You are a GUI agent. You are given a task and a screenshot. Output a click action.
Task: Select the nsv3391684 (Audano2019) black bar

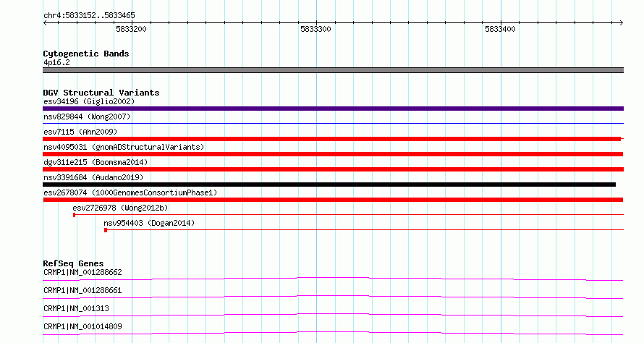click(329, 185)
